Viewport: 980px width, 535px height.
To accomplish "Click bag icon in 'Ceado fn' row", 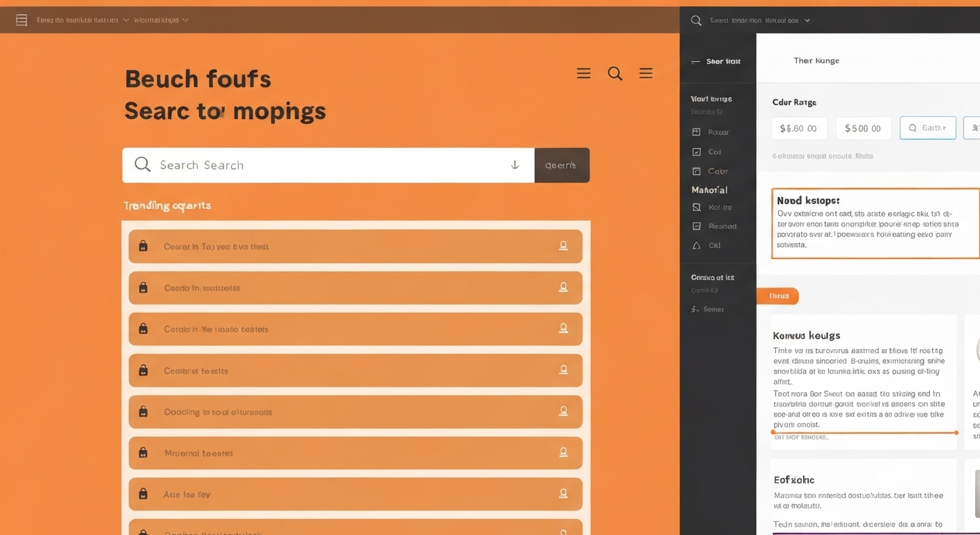I will pyautogui.click(x=143, y=287).
